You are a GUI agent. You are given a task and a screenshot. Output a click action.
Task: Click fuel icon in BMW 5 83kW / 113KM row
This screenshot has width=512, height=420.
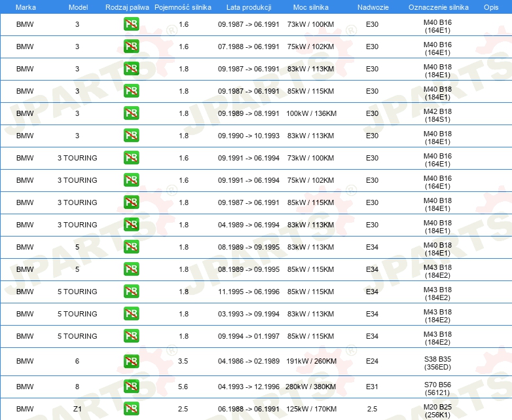[131, 247]
